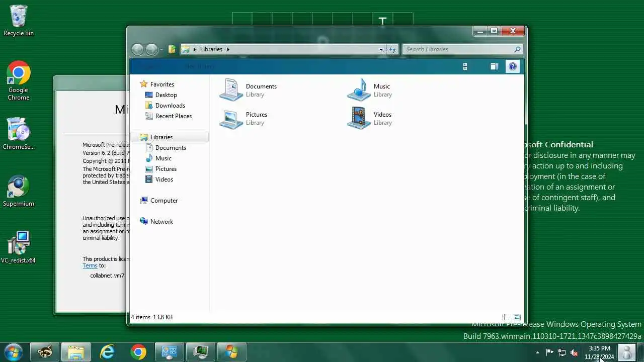
Task: Select the Pictures library large icon
Action: coord(231,118)
